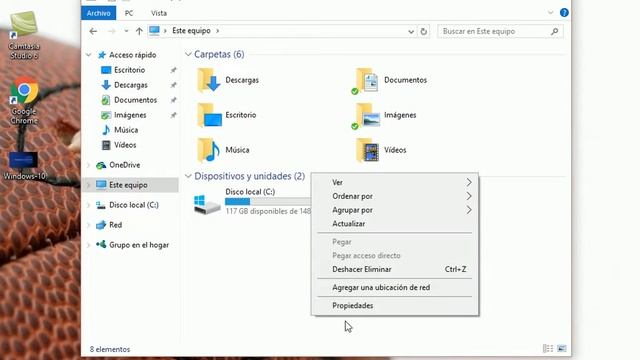The height and width of the screenshot is (360, 640).
Task: Open the Vista ribbon tab
Action: [x=159, y=13]
